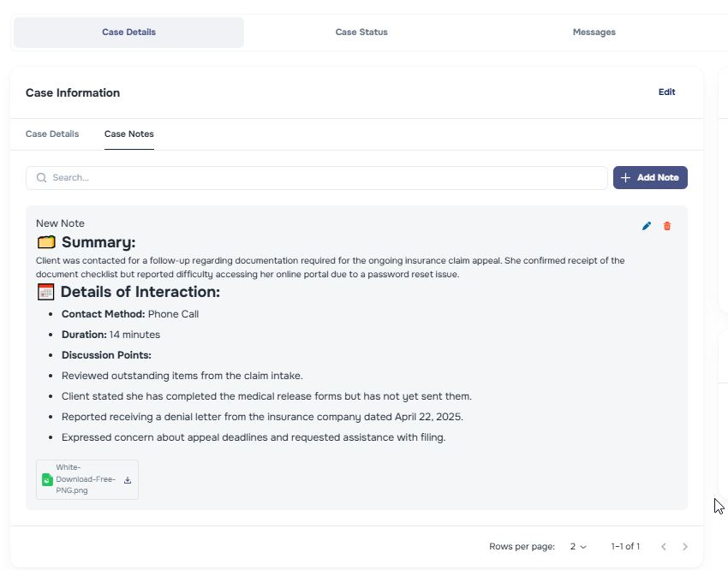Click the White-Download-Free-PNG.png file name
The height and width of the screenshot is (570, 728).
pyautogui.click(x=86, y=479)
